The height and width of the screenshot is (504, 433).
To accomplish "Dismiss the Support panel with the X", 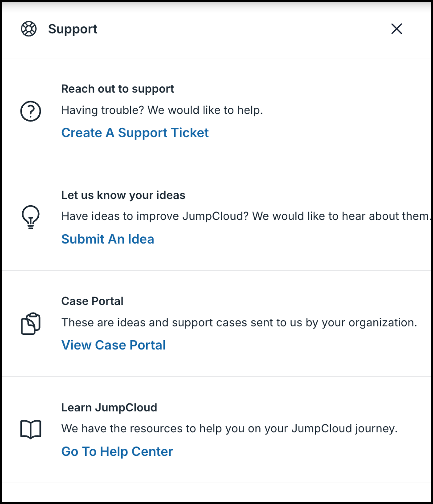I will click(x=396, y=28).
